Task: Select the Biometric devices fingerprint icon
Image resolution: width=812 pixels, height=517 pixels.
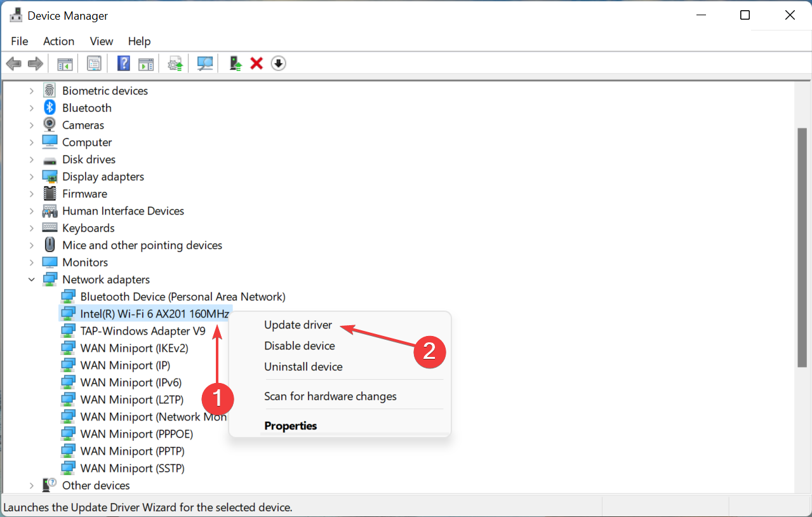Action: tap(50, 91)
